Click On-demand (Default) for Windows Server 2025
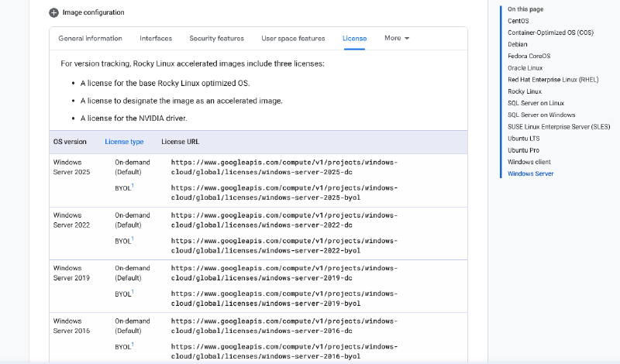The height and width of the screenshot is (364, 620). pyautogui.click(x=133, y=167)
